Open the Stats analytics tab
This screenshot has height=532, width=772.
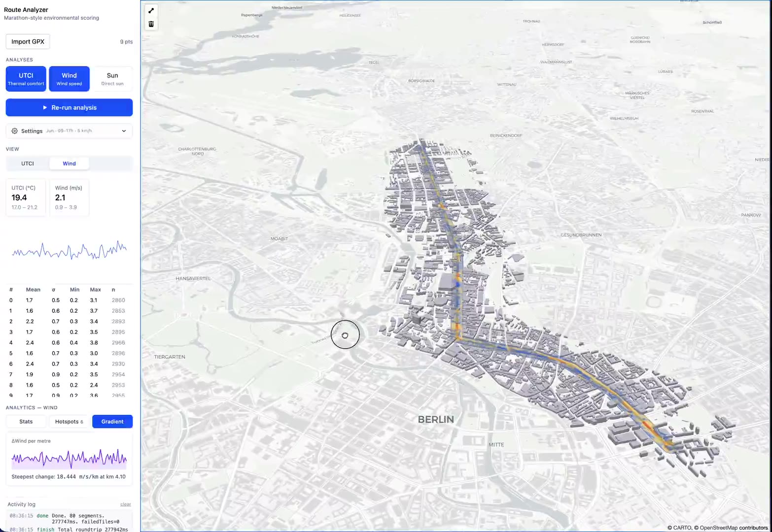[x=26, y=422]
